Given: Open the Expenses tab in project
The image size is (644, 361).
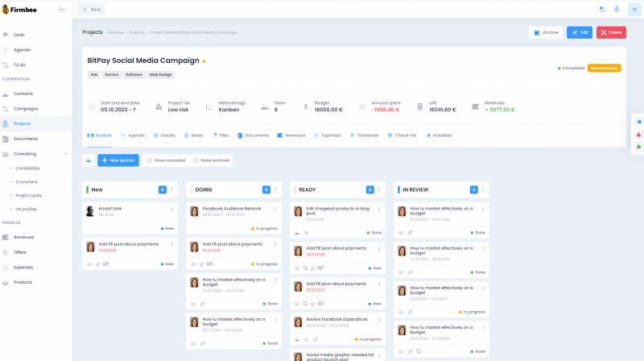Looking at the screenshot, I should [x=328, y=135].
